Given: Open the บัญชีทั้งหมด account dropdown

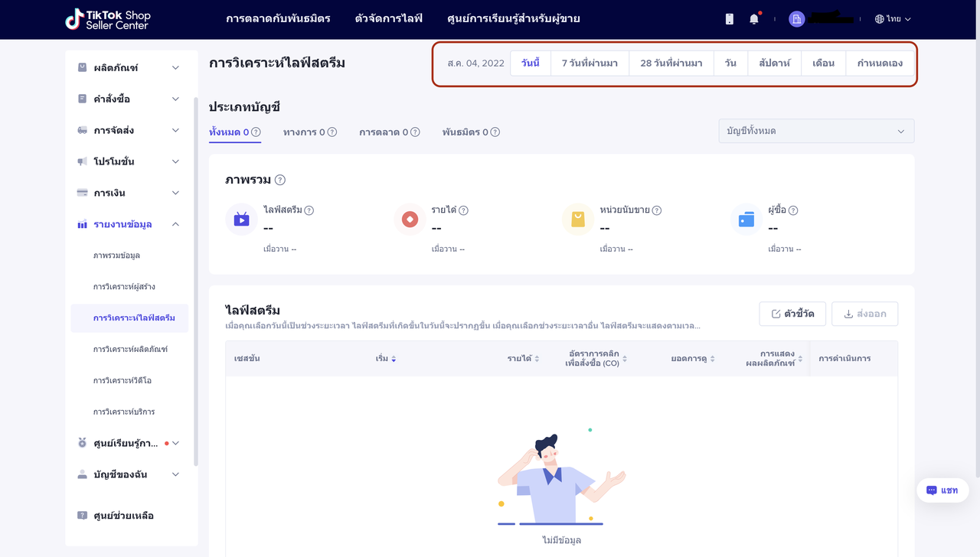Looking at the screenshot, I should tap(815, 131).
